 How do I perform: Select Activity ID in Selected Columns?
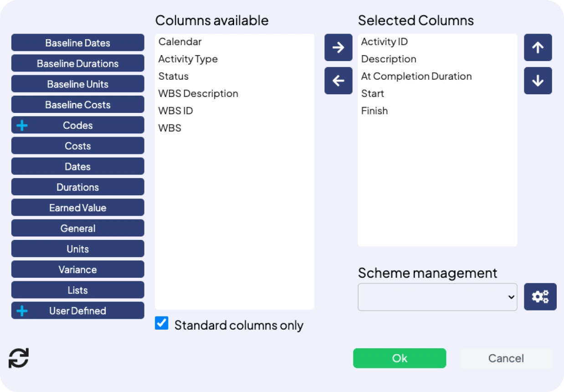pyautogui.click(x=384, y=41)
